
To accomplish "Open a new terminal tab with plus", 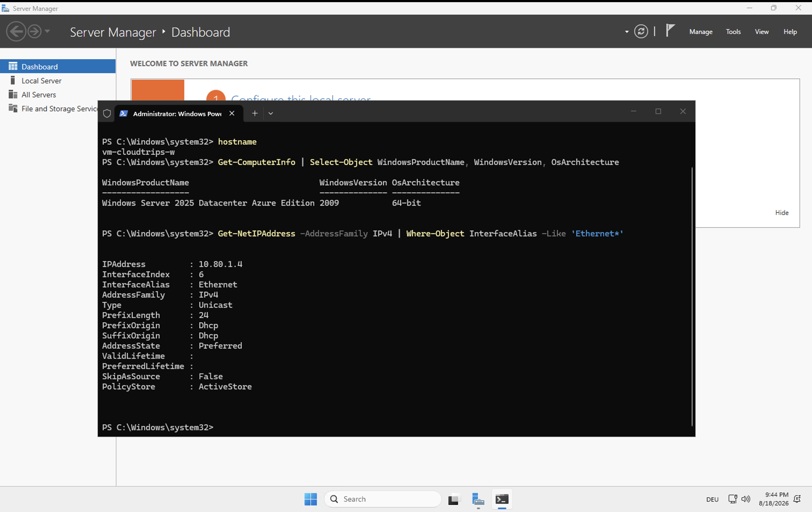I will tap(255, 113).
